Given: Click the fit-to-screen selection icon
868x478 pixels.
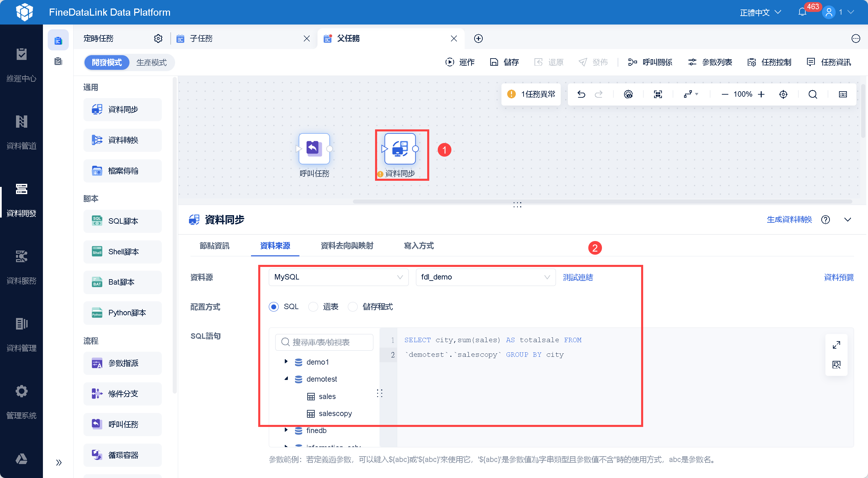Looking at the screenshot, I should 658,94.
